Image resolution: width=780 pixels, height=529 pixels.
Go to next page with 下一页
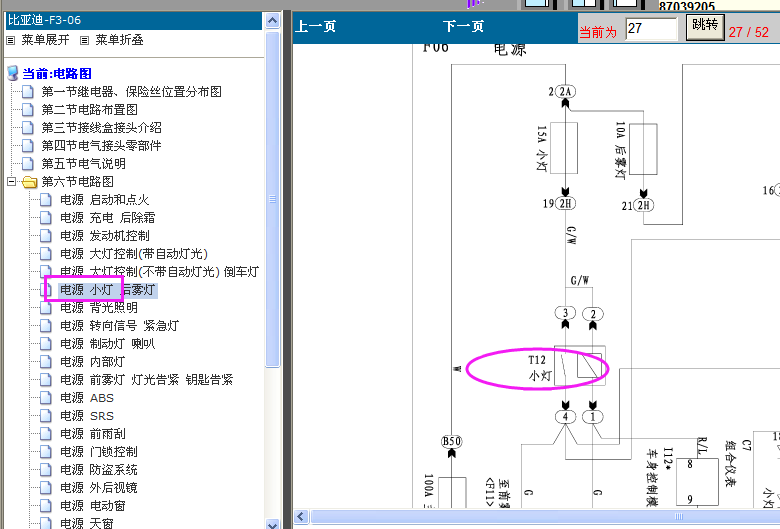coord(463,26)
